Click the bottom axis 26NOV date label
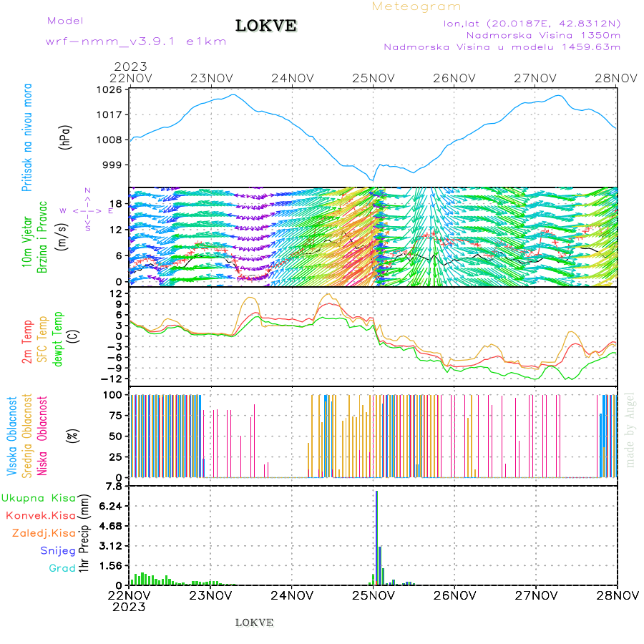The image size is (644, 644). tap(454, 595)
